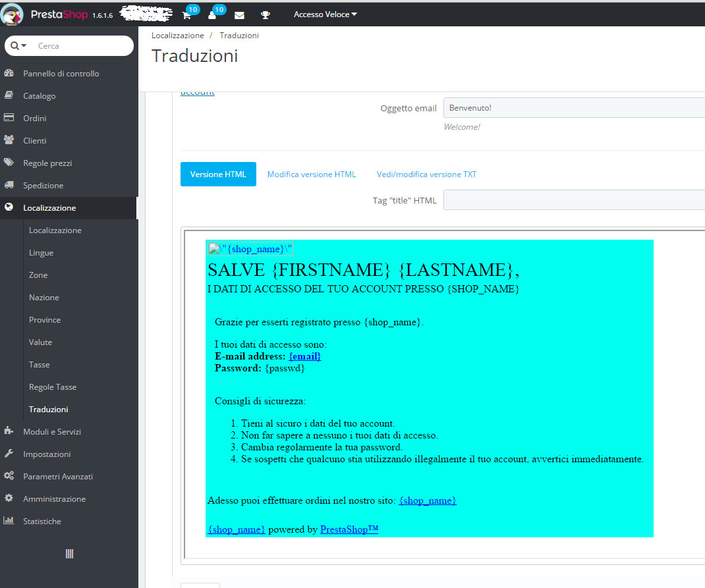Click the 'Password: {passwd}' line

point(260,368)
